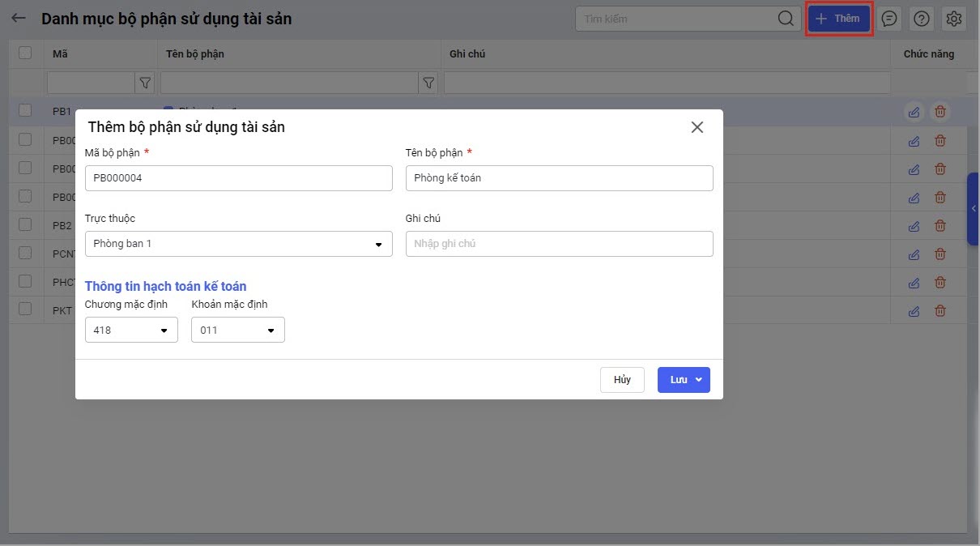The width and height of the screenshot is (980, 546).
Task: Click edit pencil icon for PB1 row
Action: click(x=914, y=112)
